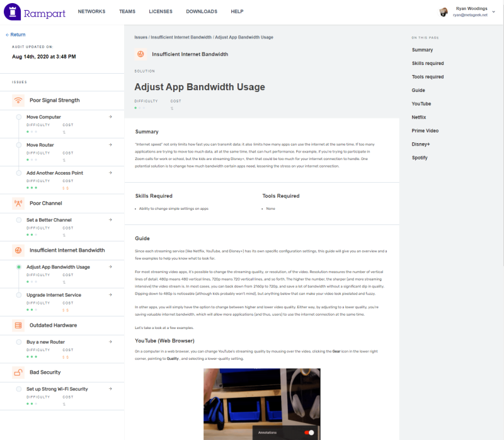Open the LICENSES menu
This screenshot has width=504, height=440.
point(161,11)
